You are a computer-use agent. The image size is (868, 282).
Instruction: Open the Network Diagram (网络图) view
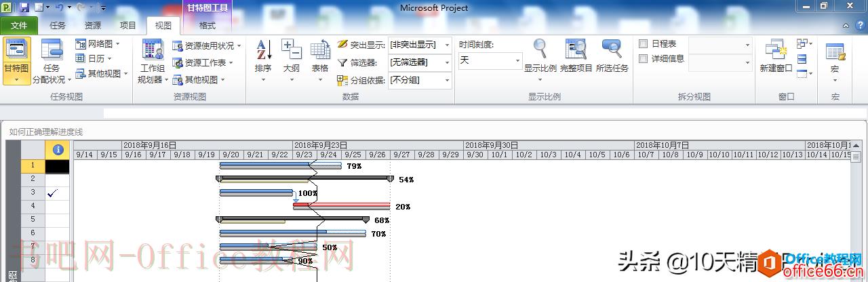tap(98, 43)
